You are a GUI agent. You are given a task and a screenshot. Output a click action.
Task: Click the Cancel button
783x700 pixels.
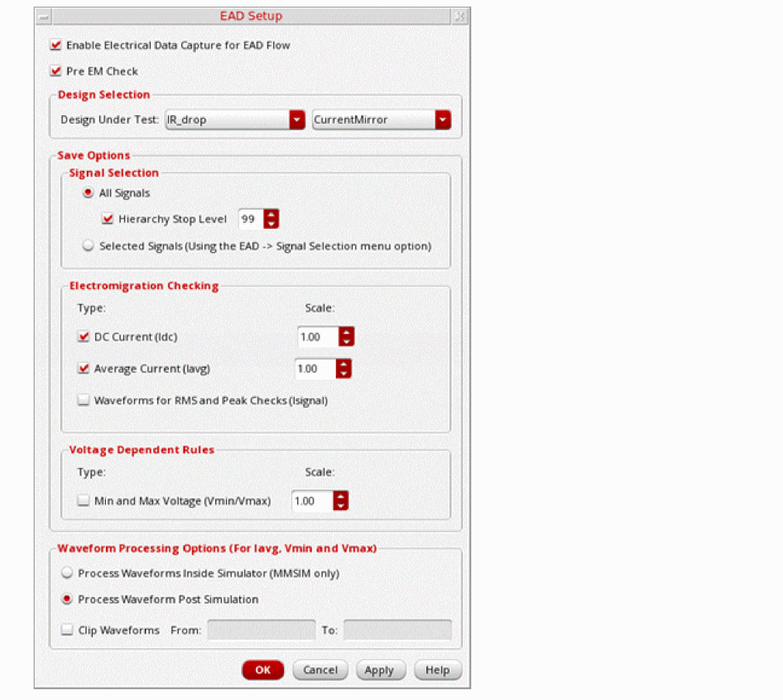(320, 670)
